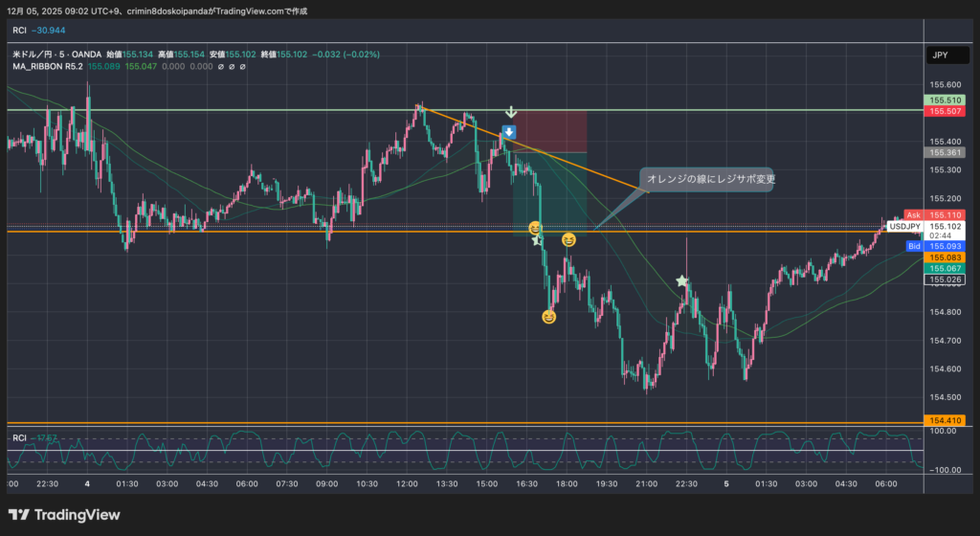Click the white outline down arrow
The width and height of the screenshot is (980, 536).
coord(511,113)
